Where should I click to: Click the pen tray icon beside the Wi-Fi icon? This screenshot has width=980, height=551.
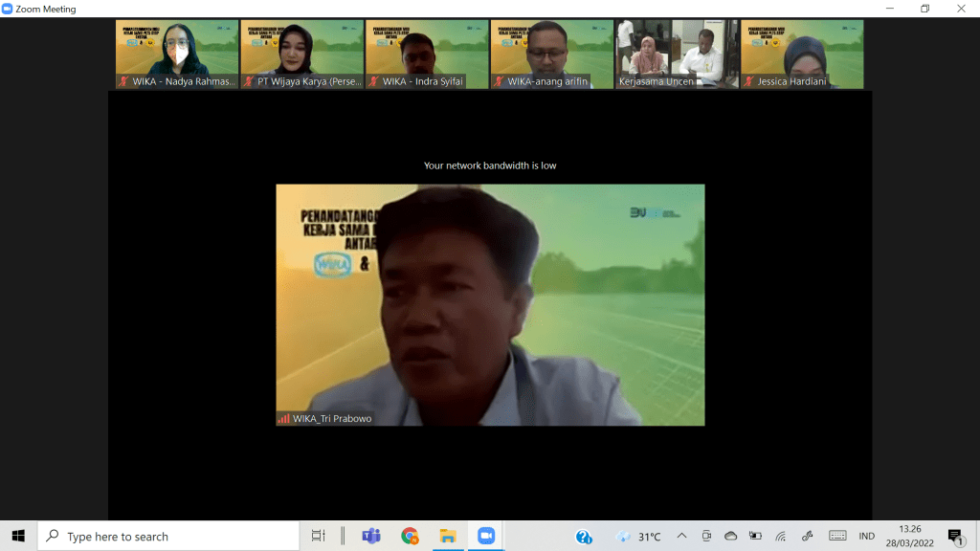[x=807, y=536]
